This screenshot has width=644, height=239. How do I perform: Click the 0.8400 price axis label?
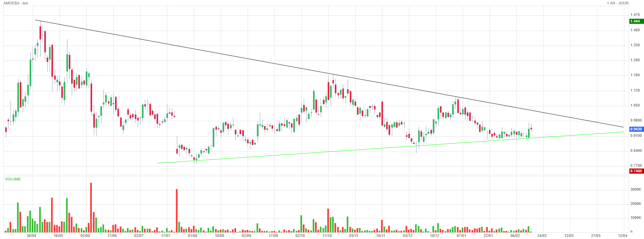(x=636, y=150)
